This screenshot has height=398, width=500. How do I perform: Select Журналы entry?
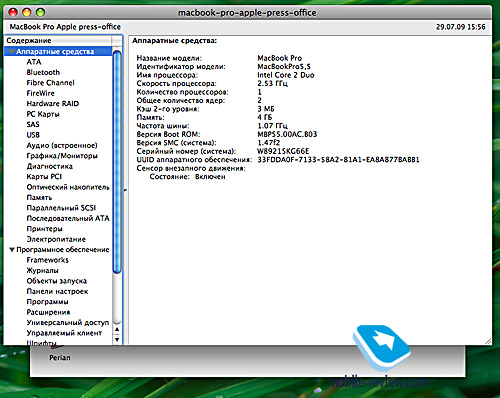coord(42,270)
